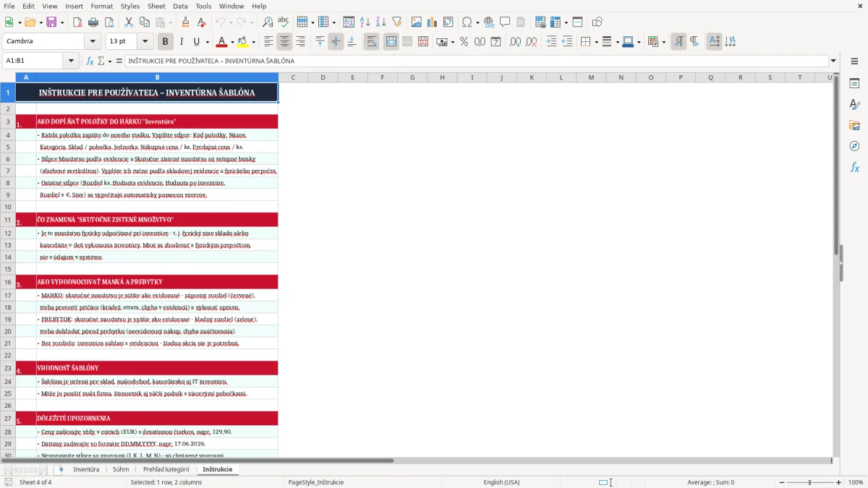Click the English (USA) language status
The image size is (868, 488).
(x=501, y=482)
